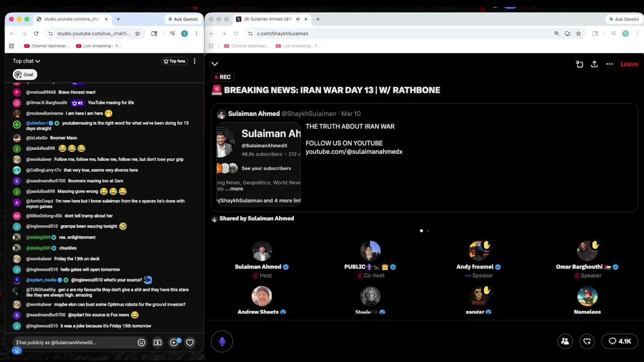
Task: Toggle the purple microphone in X Space
Action: 222,341
